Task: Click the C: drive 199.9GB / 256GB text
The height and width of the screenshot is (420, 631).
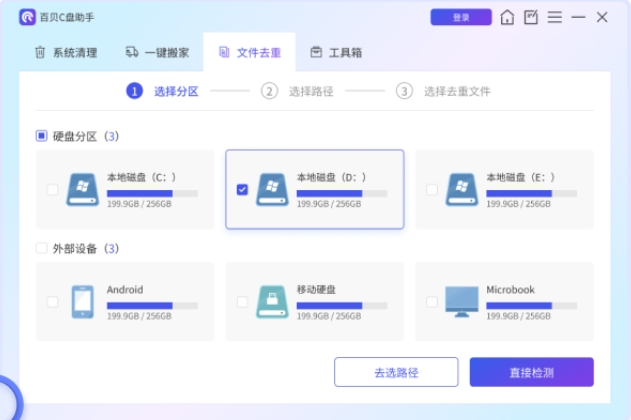Action: coord(139,204)
